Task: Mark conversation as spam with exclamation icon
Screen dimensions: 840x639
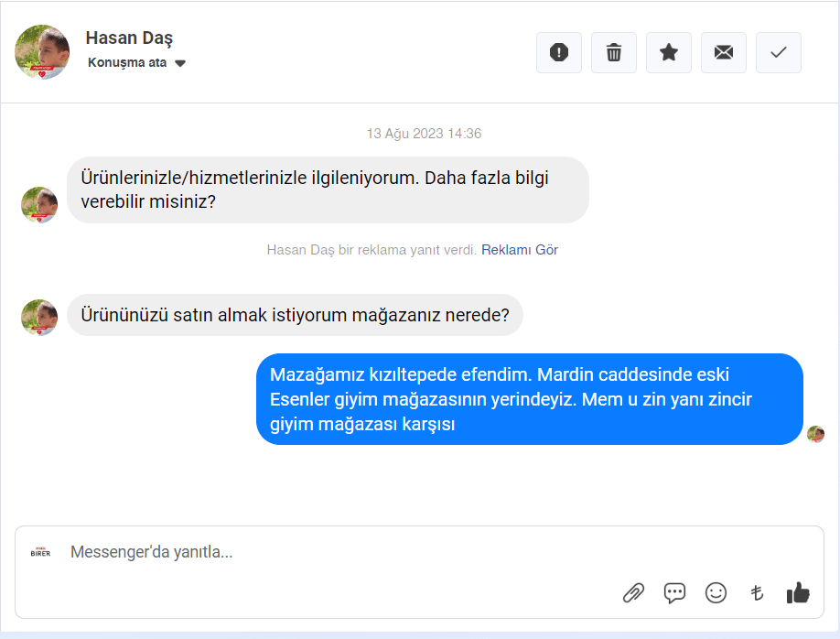Action: click(559, 52)
